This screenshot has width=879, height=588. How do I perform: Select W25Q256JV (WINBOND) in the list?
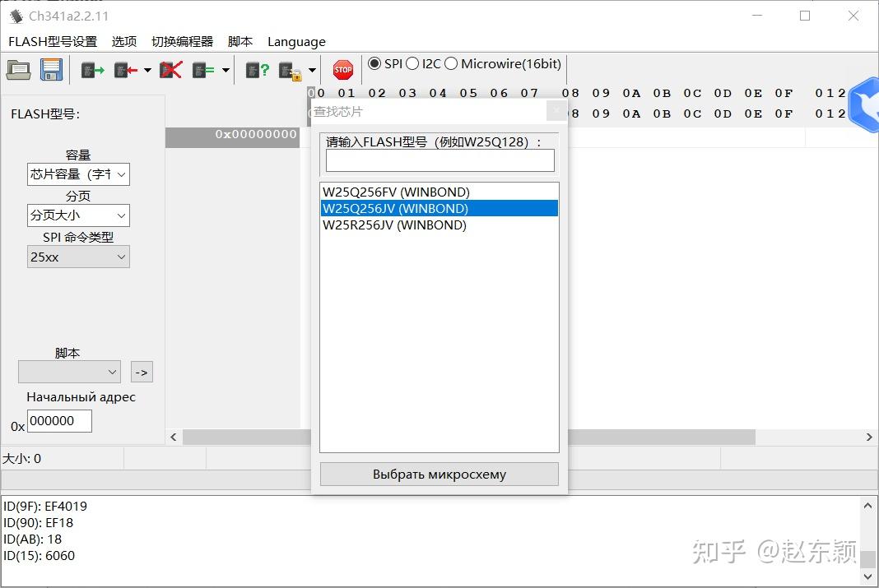point(439,208)
